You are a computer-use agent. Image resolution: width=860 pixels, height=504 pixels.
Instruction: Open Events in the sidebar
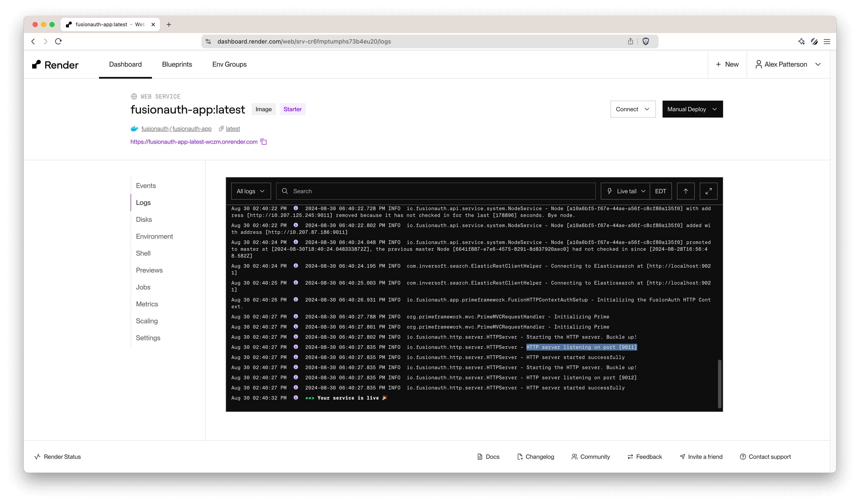coord(146,185)
